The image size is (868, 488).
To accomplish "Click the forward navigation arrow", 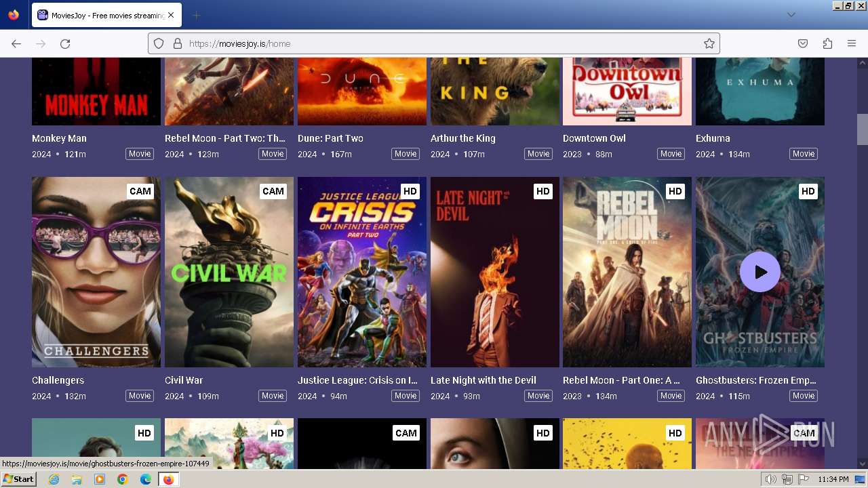I will tap(41, 43).
